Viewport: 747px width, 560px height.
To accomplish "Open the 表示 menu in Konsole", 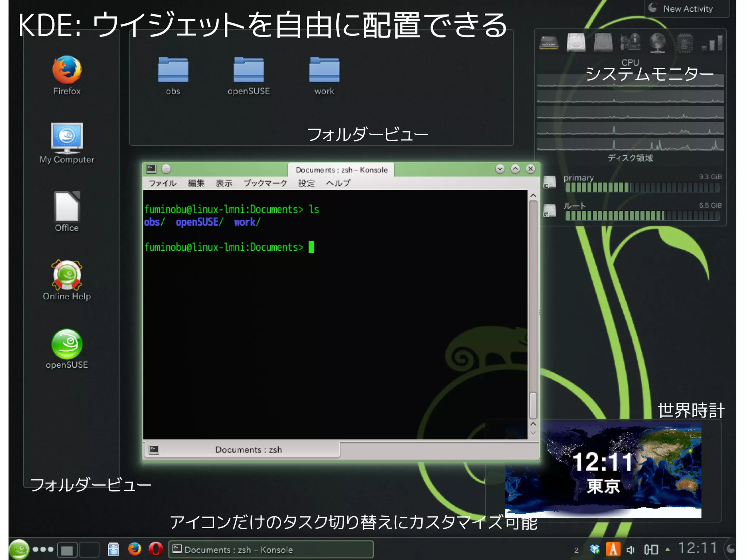I will point(224,183).
